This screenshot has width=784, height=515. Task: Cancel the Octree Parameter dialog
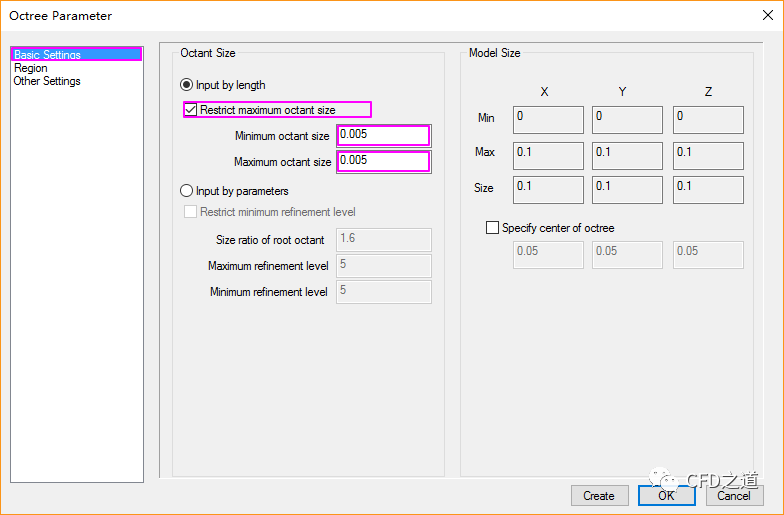733,495
